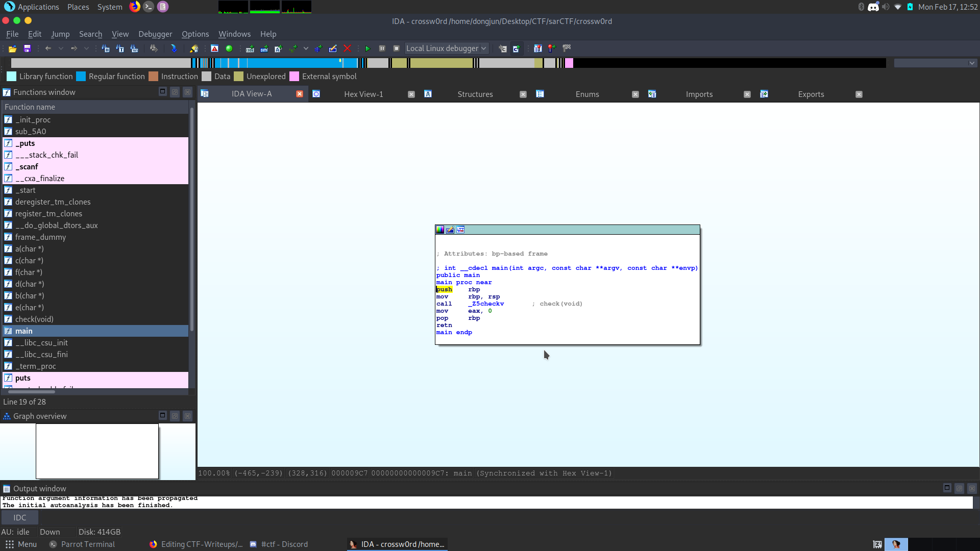Click the green circle toolbar icon

click(x=229, y=48)
